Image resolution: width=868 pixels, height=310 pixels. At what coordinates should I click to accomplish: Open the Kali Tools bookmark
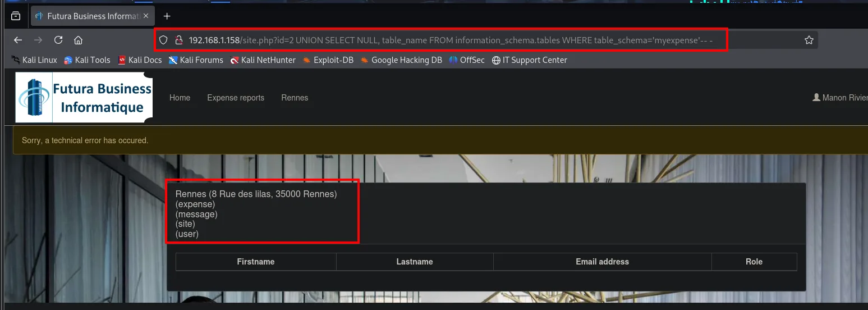87,60
